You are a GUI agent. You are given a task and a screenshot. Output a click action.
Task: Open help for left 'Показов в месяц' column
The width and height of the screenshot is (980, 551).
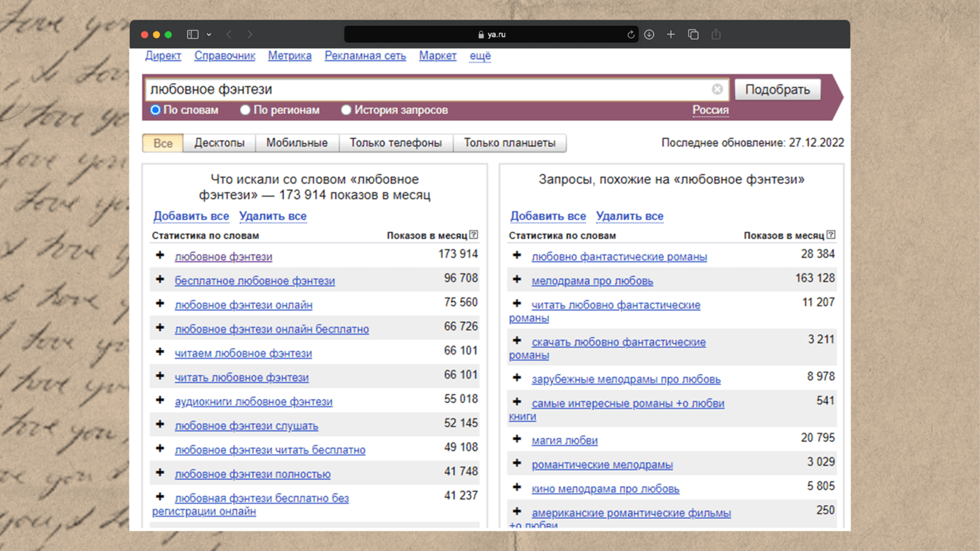pyautogui.click(x=474, y=235)
